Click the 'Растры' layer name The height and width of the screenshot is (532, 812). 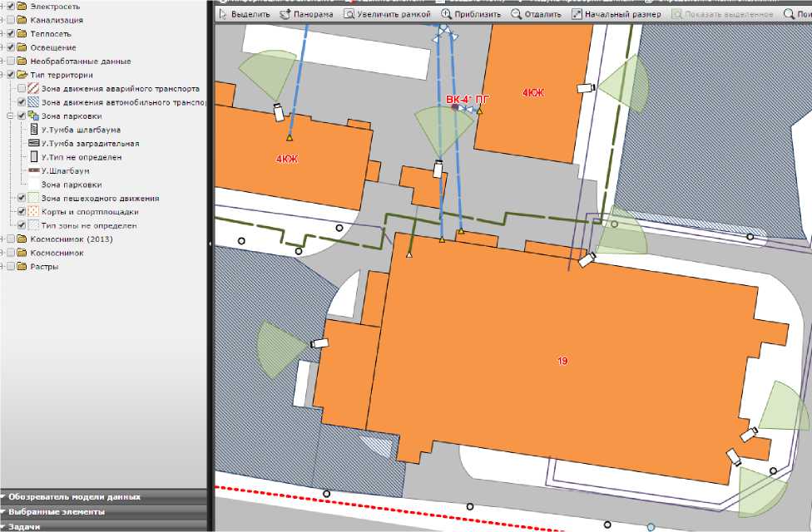44,267
